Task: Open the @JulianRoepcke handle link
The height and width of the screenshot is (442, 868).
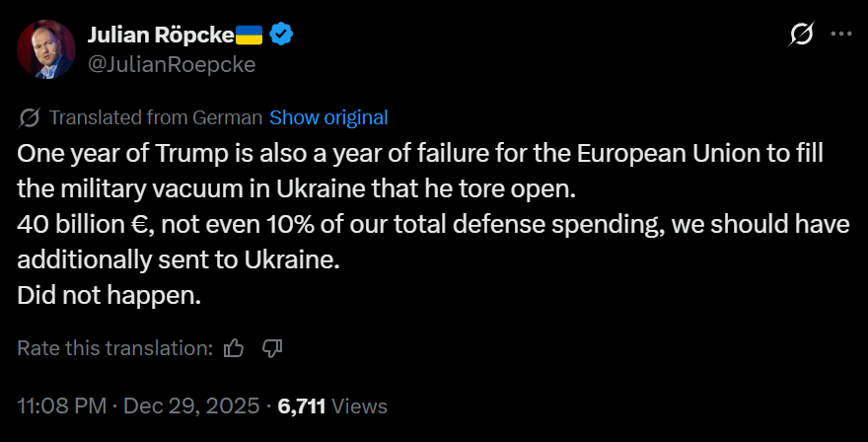Action: (172, 64)
